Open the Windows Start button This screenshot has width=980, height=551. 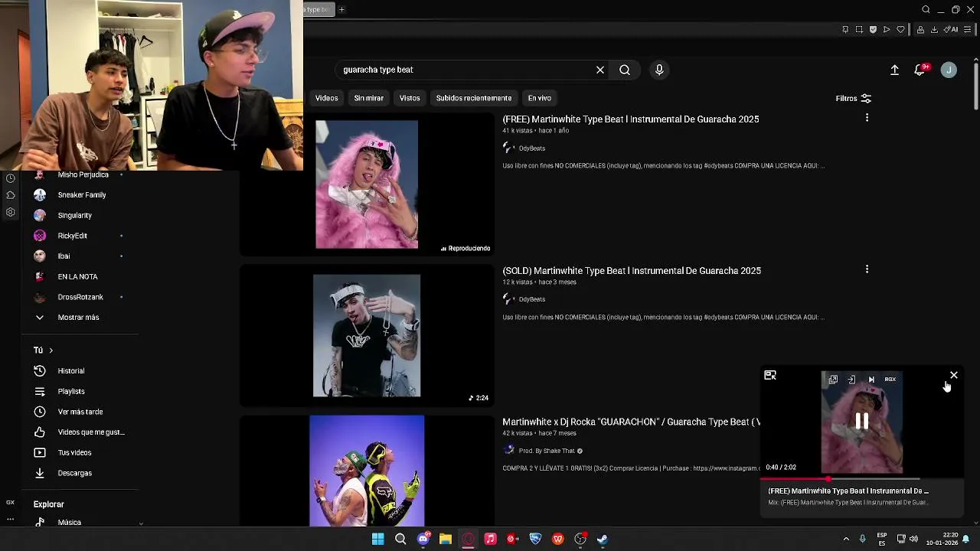tap(377, 540)
